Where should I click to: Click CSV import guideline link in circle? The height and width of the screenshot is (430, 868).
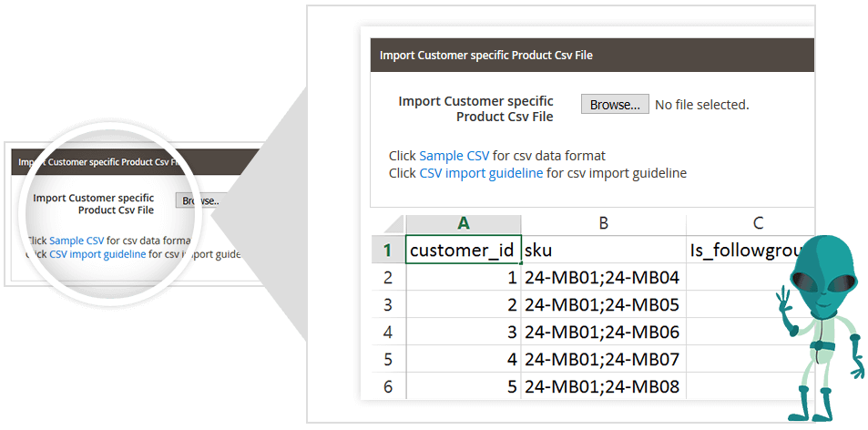pyautogui.click(x=97, y=254)
